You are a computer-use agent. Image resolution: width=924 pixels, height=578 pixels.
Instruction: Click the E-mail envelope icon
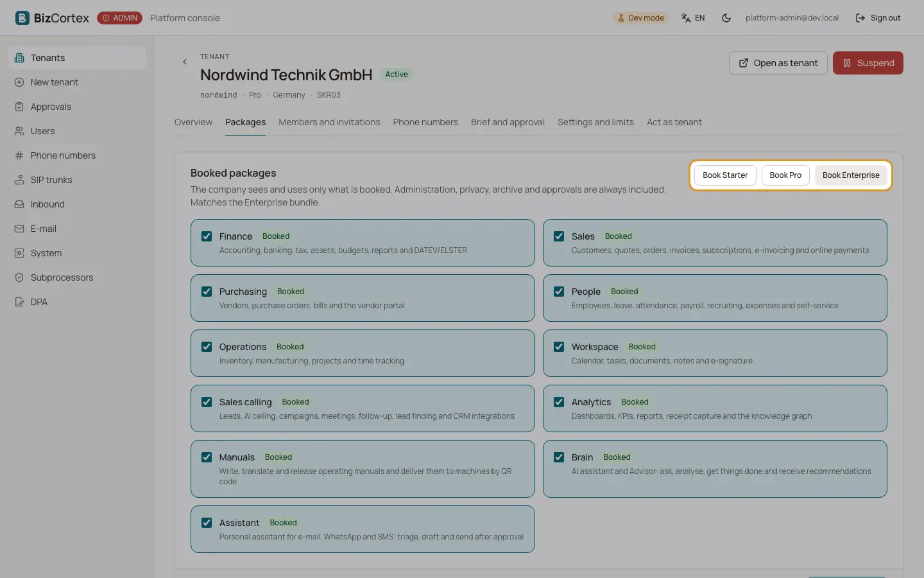coord(19,229)
